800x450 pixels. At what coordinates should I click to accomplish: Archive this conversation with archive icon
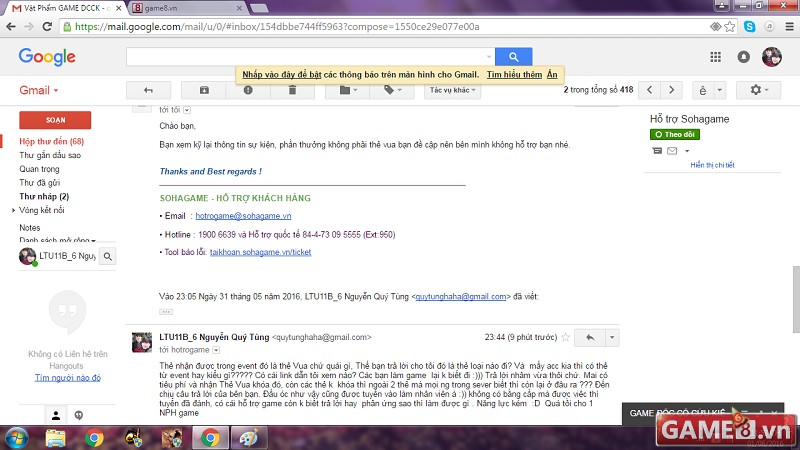(204, 90)
